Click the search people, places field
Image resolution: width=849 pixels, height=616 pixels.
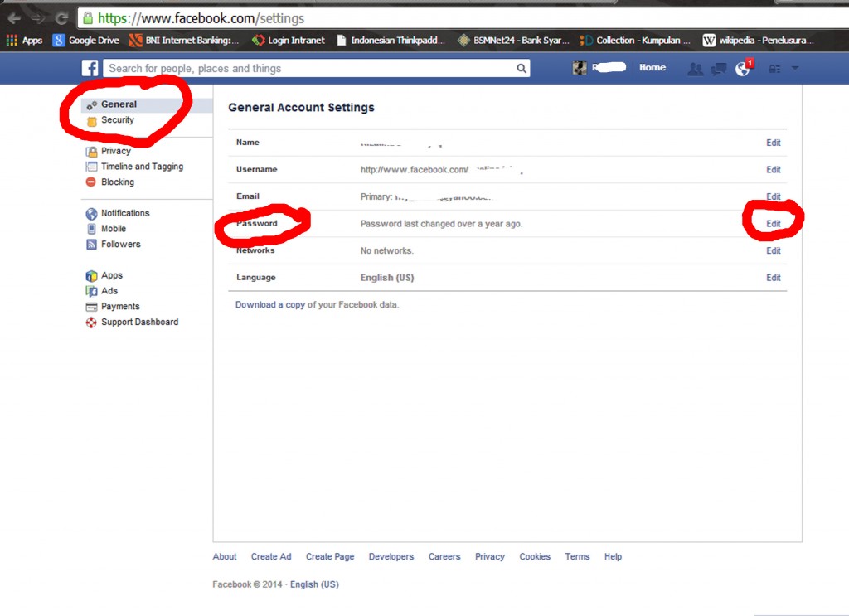point(316,68)
